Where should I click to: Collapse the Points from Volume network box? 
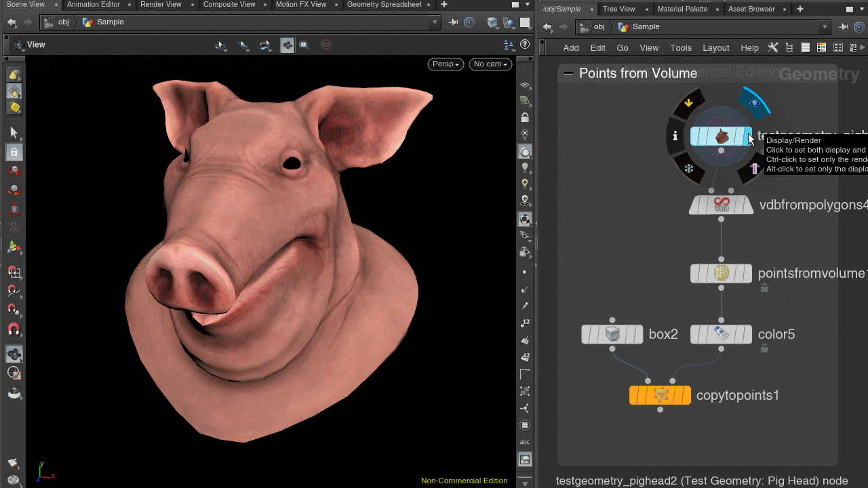[x=568, y=73]
